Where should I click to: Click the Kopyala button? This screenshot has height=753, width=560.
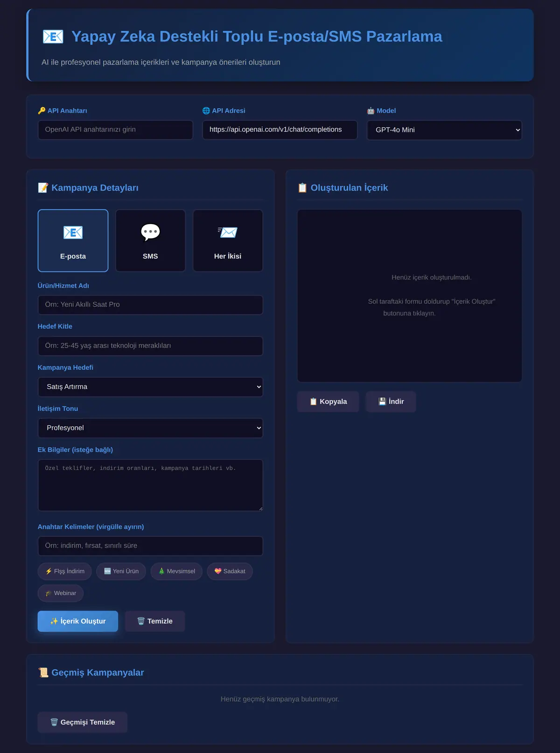click(x=328, y=401)
